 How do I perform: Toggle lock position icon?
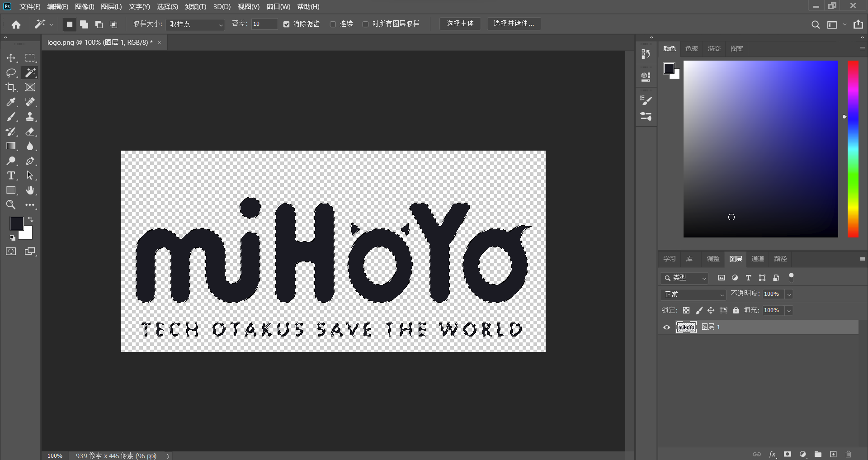(x=711, y=310)
